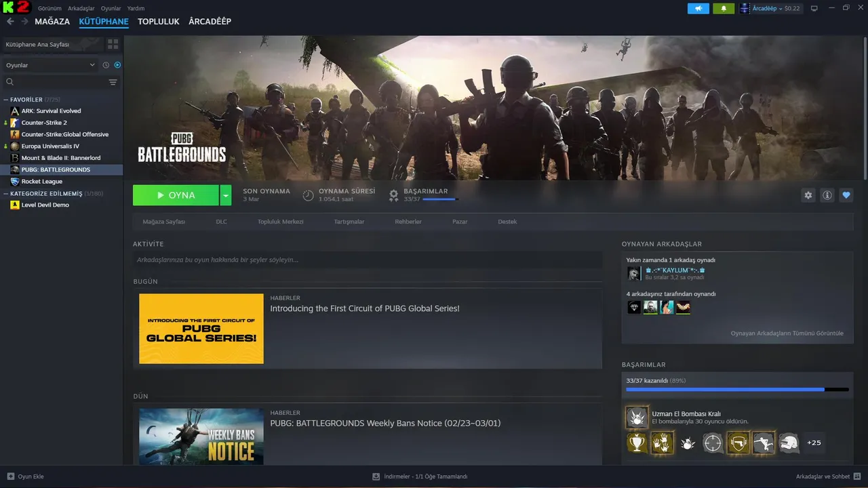868x488 pixels.
Task: Open the Yardım menu
Action: (136, 8)
